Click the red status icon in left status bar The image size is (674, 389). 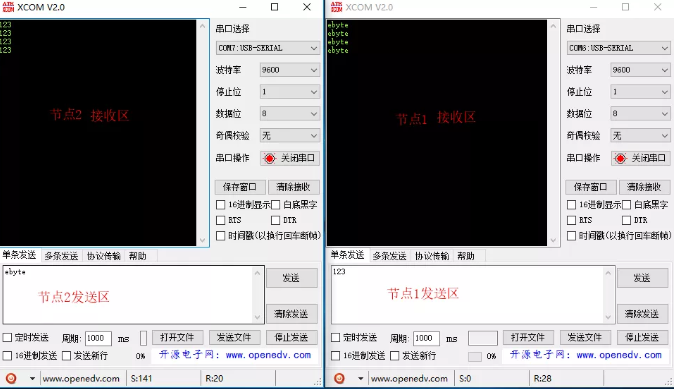tap(11, 378)
